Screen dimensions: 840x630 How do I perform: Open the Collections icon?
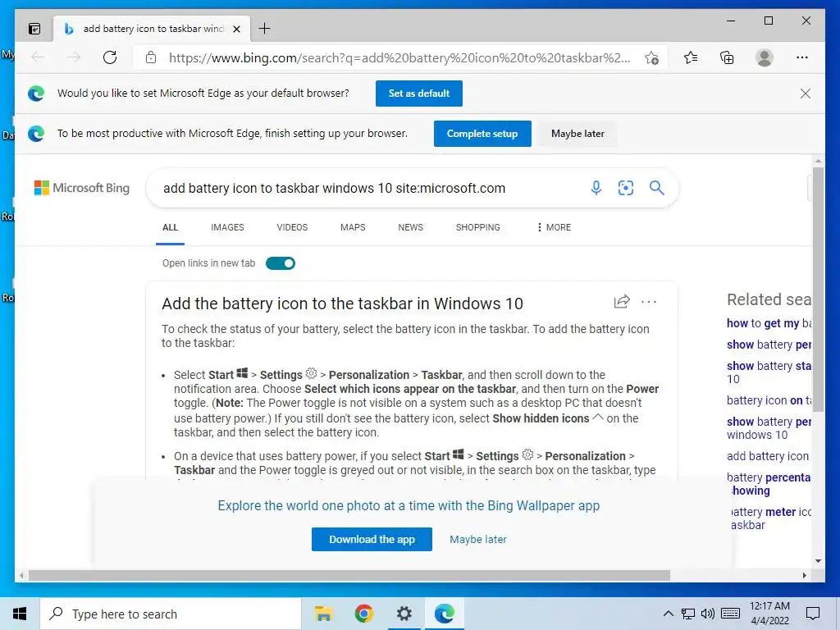point(727,57)
